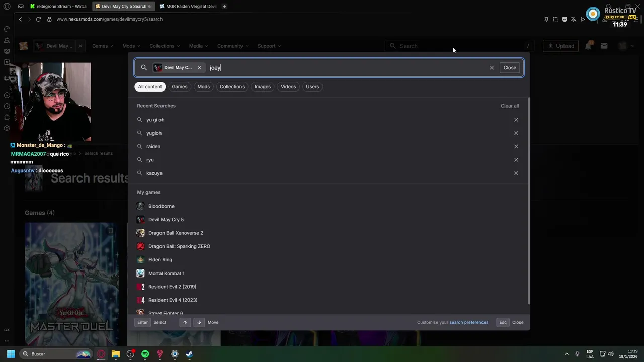This screenshot has height=362, width=644.
Task: Close the search overlay with Close button
Action: coord(510,67)
